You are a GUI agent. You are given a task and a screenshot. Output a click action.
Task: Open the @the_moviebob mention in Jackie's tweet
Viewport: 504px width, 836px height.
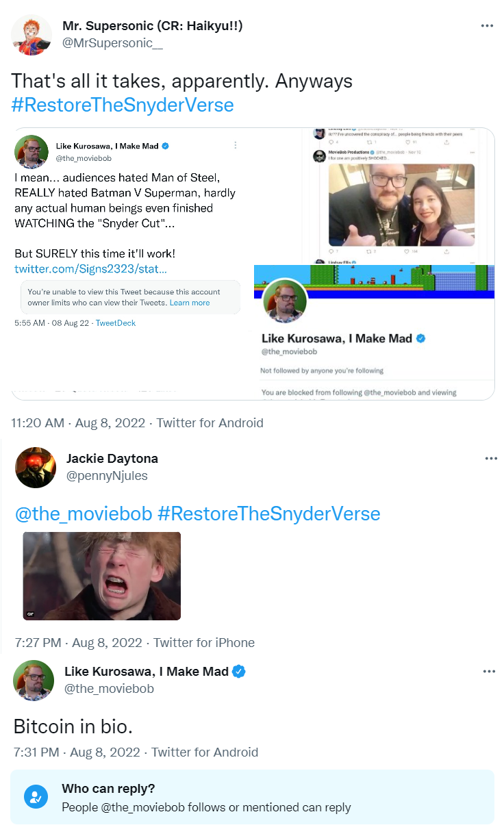point(84,514)
